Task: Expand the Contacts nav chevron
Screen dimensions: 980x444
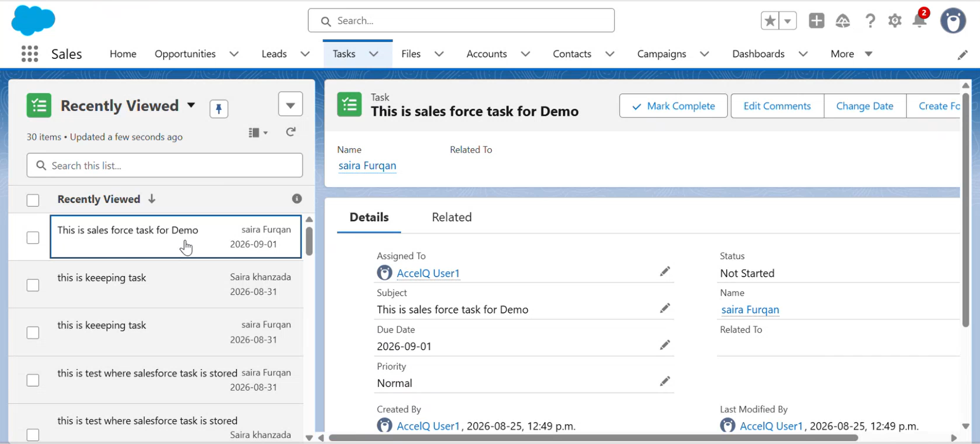Action: click(610, 54)
